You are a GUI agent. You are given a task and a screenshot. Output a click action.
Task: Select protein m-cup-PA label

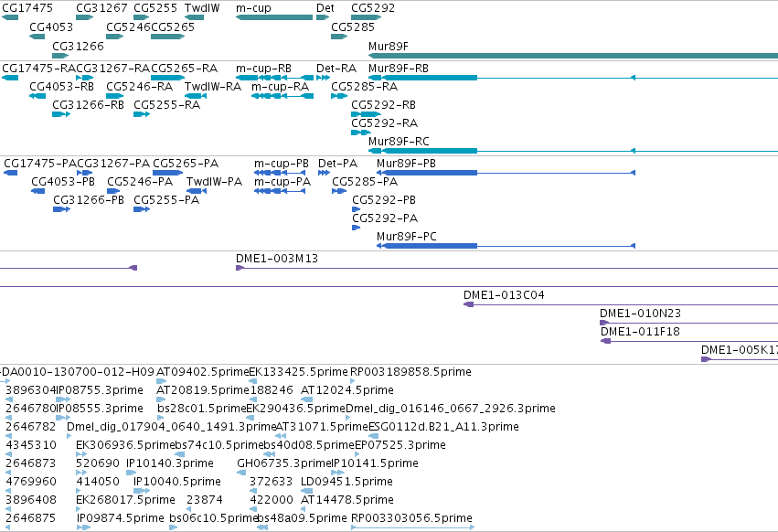(x=282, y=182)
